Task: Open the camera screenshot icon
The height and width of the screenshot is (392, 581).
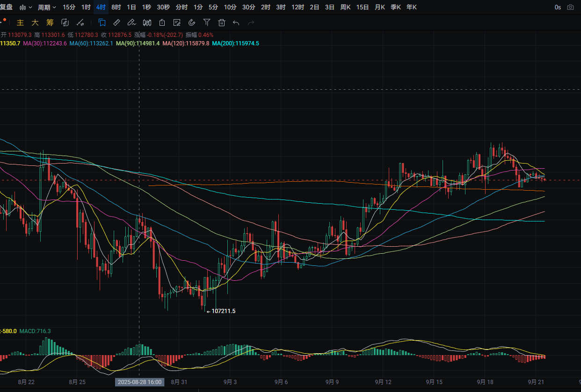Action: [x=570, y=7]
